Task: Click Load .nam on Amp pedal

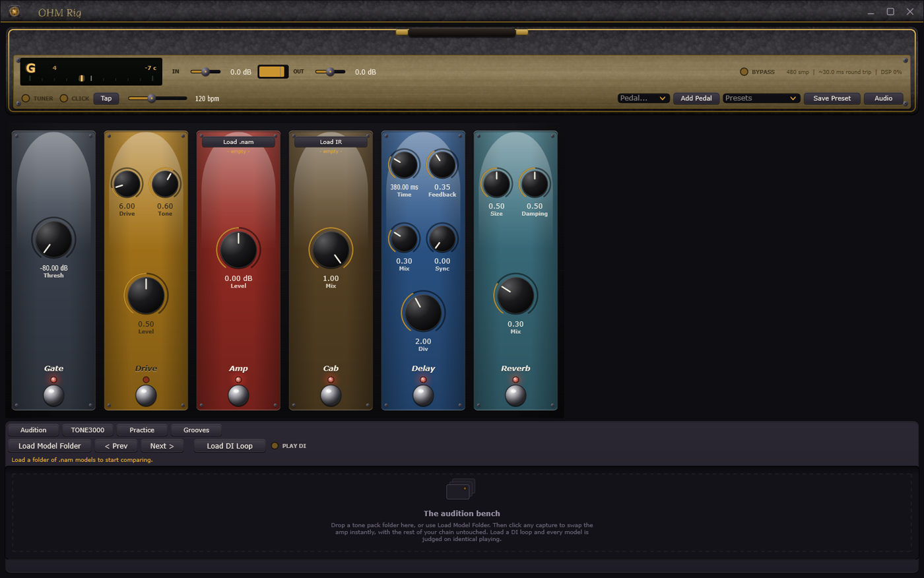Action: click(238, 142)
